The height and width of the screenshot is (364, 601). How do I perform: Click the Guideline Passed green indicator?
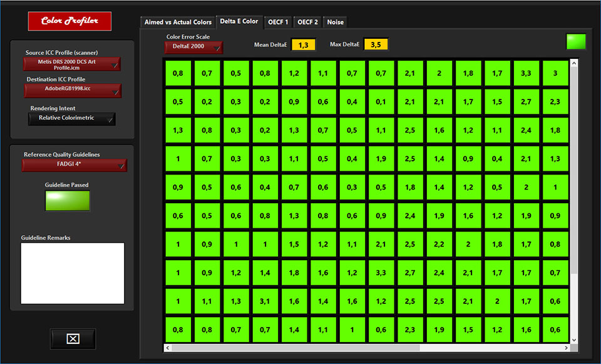68,201
